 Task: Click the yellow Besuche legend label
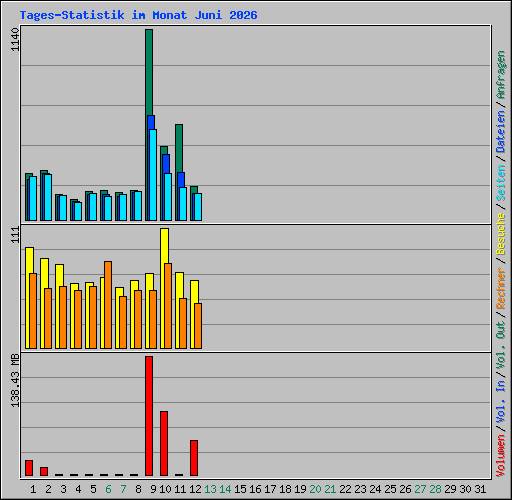[x=501, y=235]
